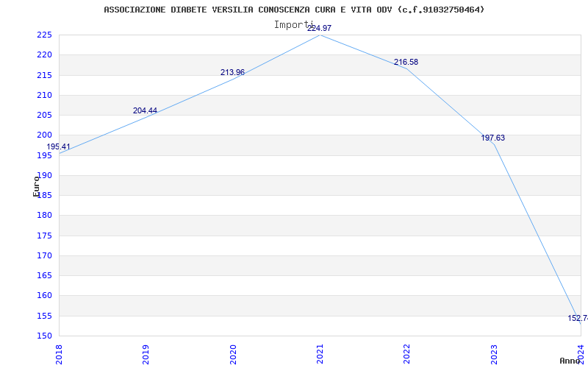Click the 200 y-axis tick value
This screenshot has height=368, width=588.
tap(44, 135)
